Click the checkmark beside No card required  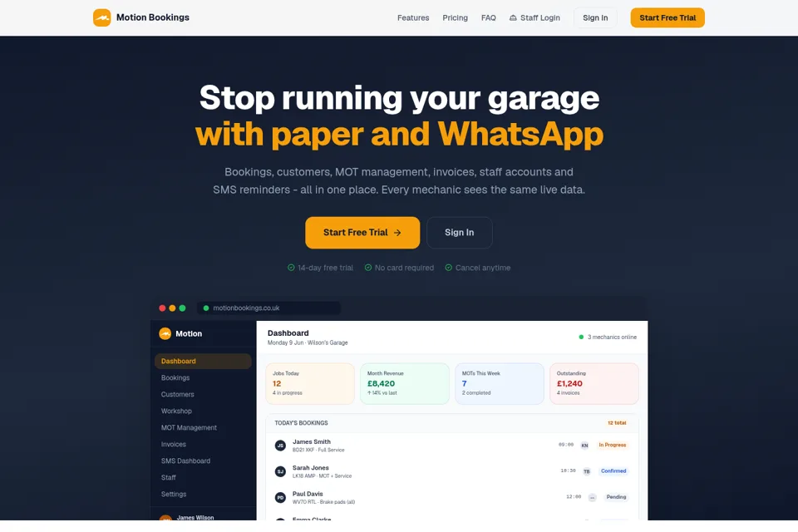click(x=368, y=268)
